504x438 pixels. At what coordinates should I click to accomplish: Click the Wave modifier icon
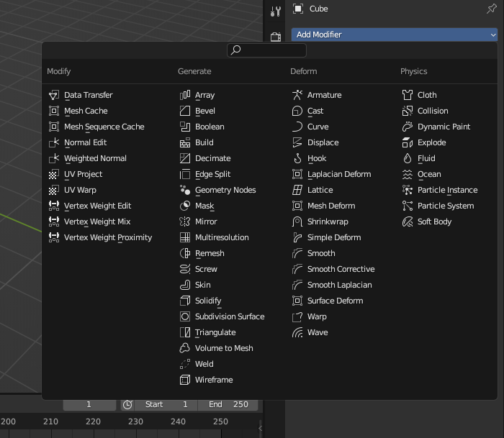click(x=297, y=332)
